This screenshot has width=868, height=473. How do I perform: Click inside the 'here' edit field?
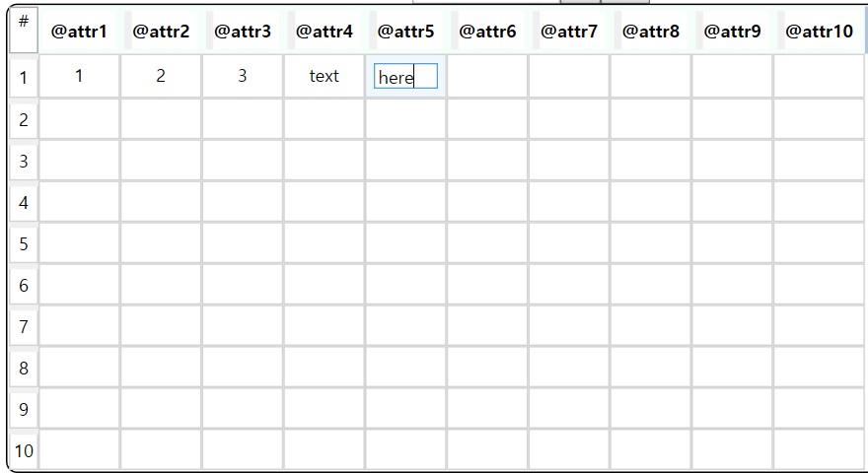click(x=405, y=76)
